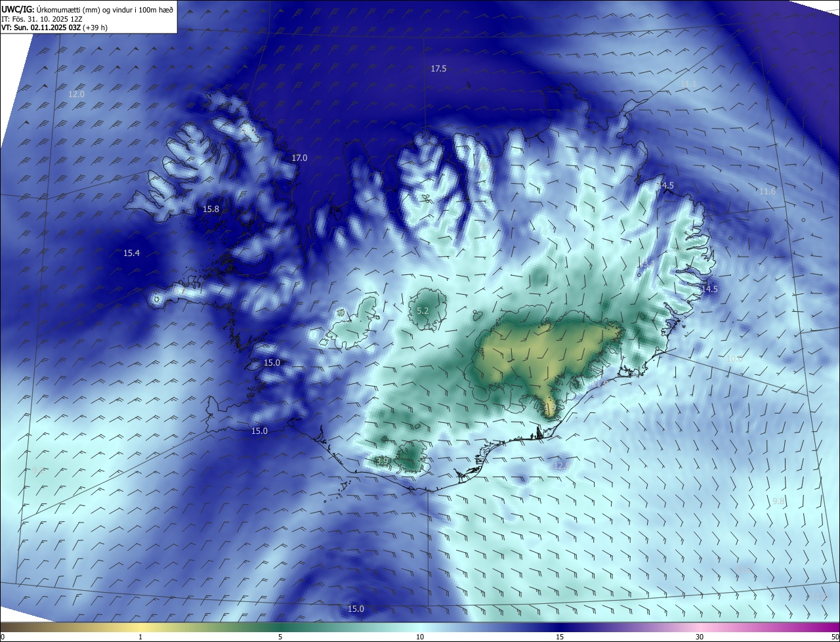Click the '15' tick on the colour scale
The height and width of the screenshot is (642, 840).
click(560, 637)
